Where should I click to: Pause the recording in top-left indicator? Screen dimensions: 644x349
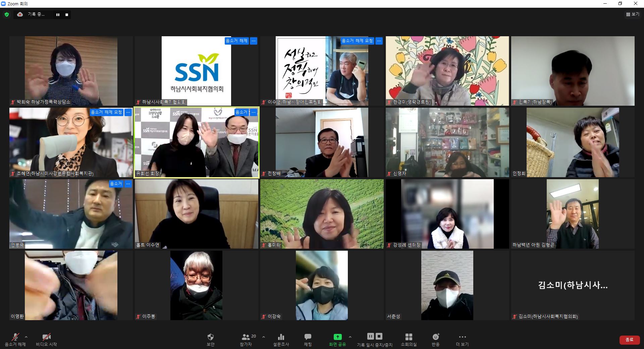click(58, 15)
